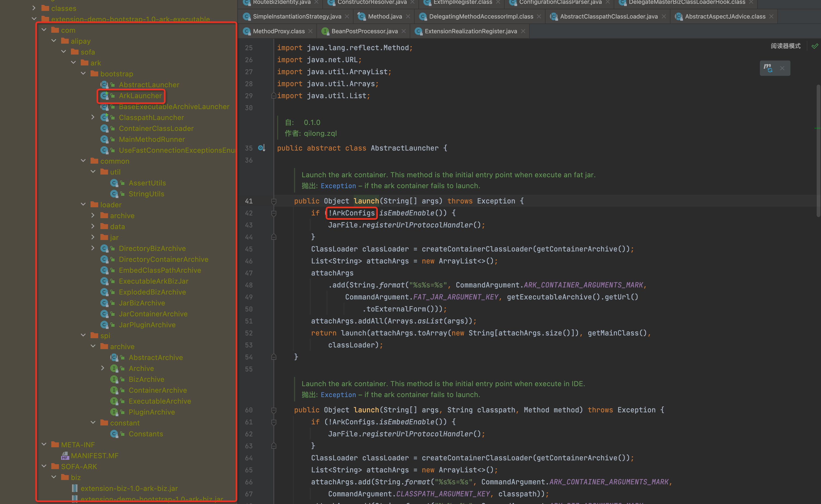Open the BeanPostProcessor.java tab
821x504 pixels.
364,31
